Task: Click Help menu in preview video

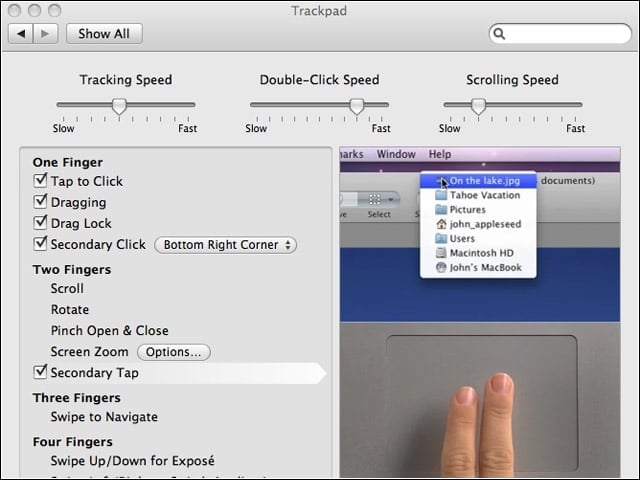Action: pos(440,154)
